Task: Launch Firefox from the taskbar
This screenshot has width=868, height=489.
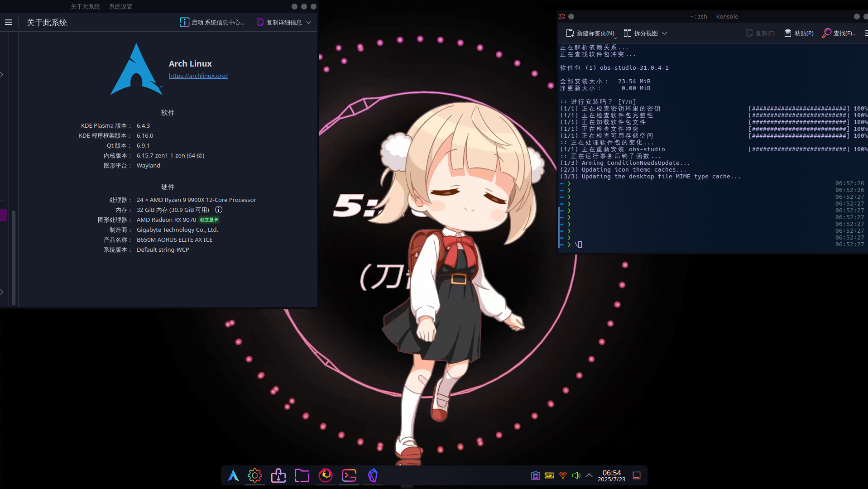Action: [325, 475]
